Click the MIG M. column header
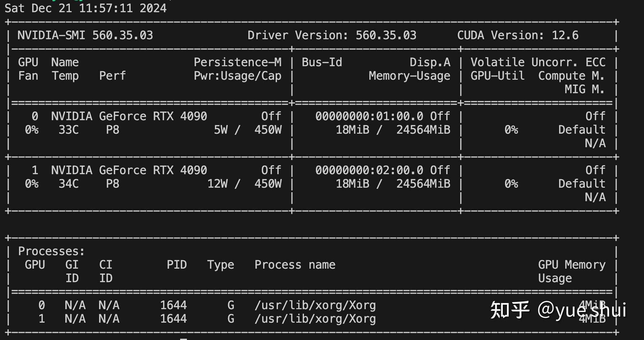The width and height of the screenshot is (644, 340). [584, 89]
